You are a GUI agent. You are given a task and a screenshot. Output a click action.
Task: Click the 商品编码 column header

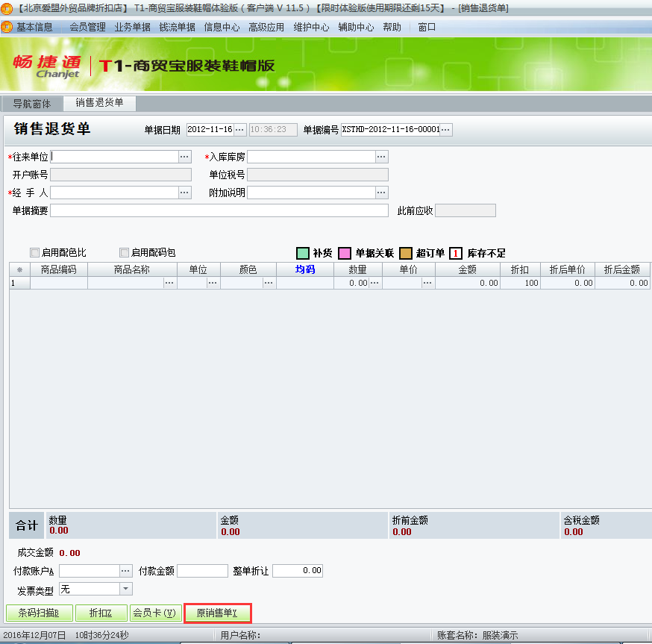coord(59,269)
